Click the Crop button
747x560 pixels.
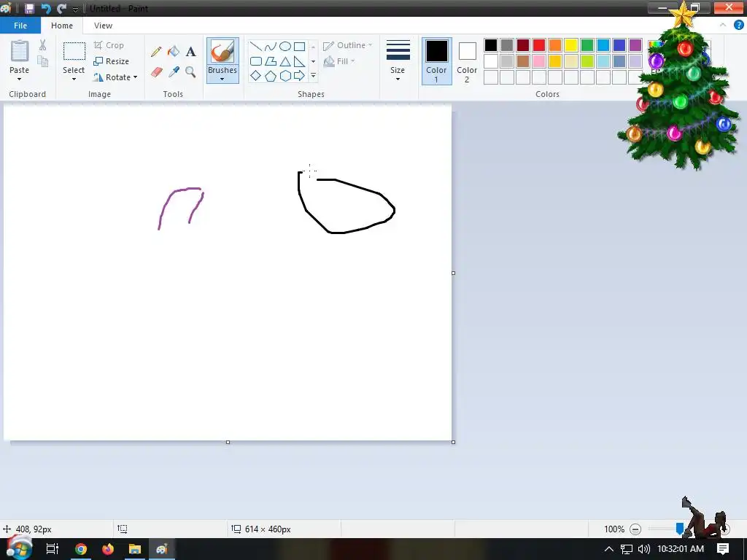(x=109, y=45)
